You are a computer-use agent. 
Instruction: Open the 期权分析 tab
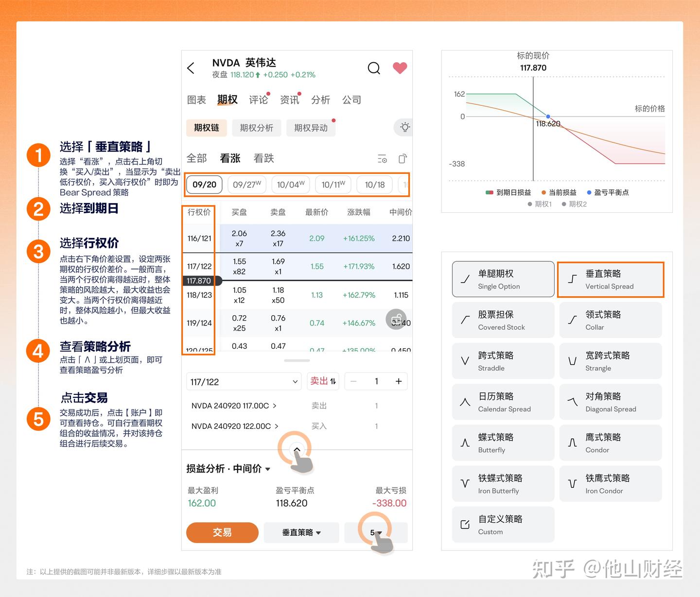[257, 127]
